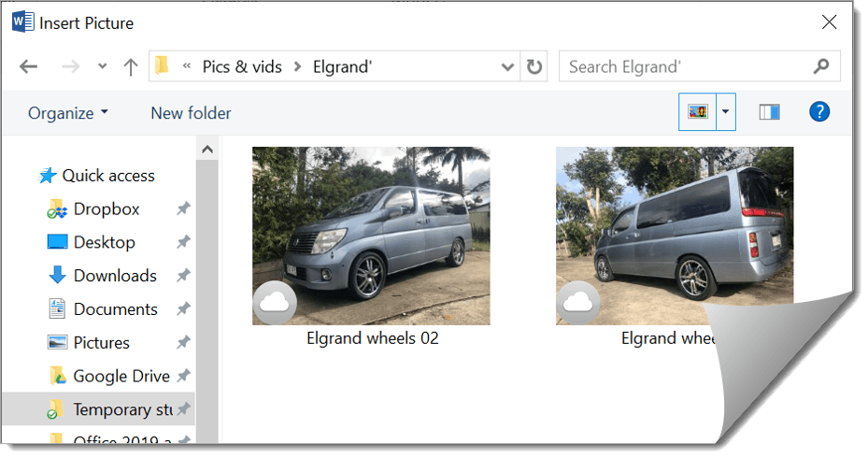Screen dimensions: 868x458
Task: Focus the Search Elgrand' field
Action: (x=700, y=66)
